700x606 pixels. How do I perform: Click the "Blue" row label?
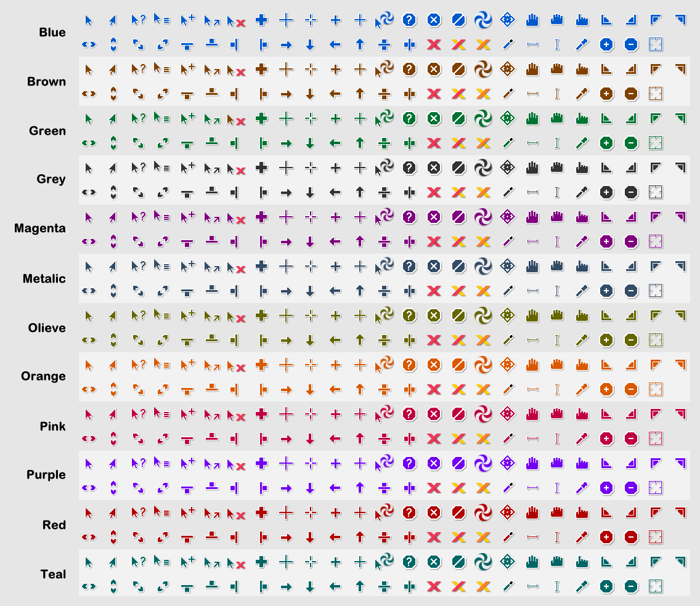click(52, 33)
